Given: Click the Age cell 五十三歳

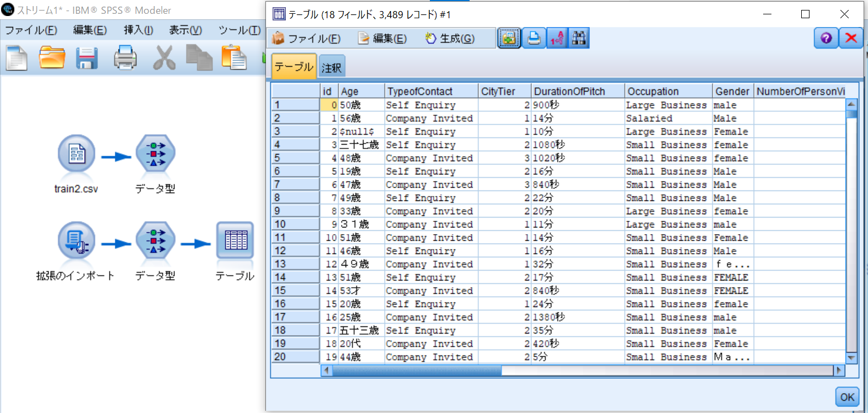Looking at the screenshot, I should (x=361, y=330).
